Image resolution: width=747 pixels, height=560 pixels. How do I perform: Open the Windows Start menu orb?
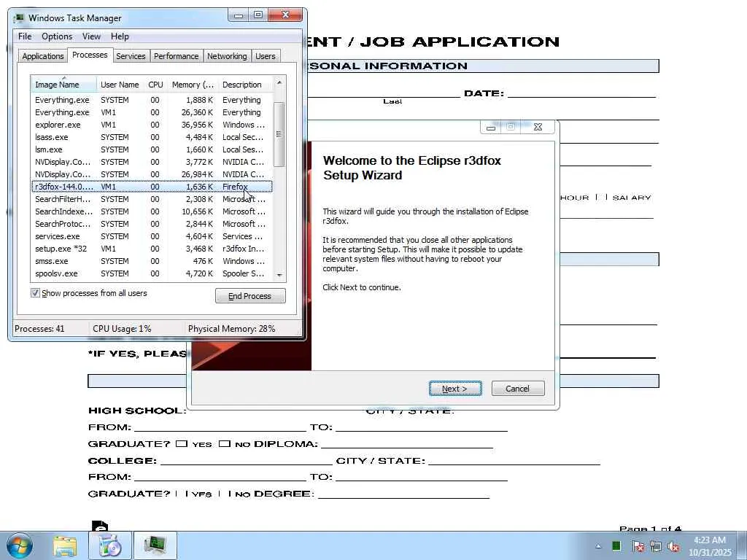[x=19, y=545]
